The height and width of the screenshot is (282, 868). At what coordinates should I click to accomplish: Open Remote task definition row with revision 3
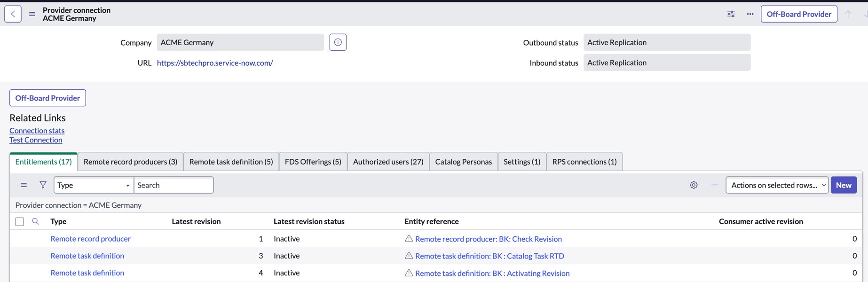pyautogui.click(x=87, y=256)
